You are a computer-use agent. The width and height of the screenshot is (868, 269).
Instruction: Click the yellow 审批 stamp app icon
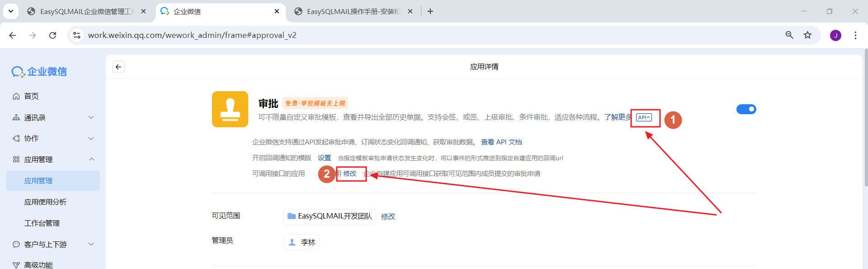coord(230,109)
